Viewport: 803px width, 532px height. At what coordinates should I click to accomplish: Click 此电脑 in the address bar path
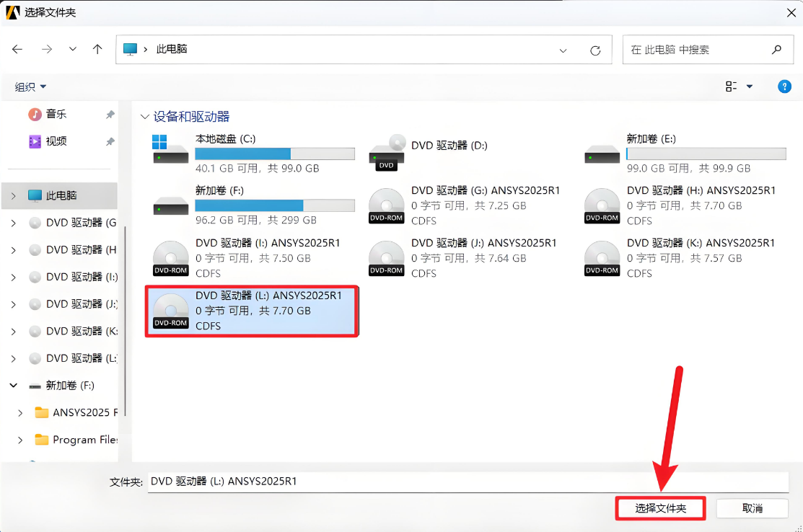point(172,49)
